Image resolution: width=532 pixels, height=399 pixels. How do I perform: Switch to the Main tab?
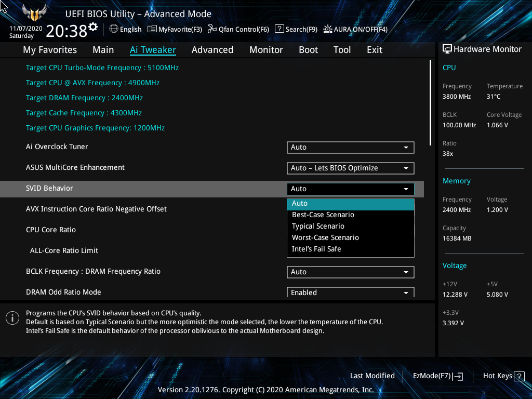103,50
